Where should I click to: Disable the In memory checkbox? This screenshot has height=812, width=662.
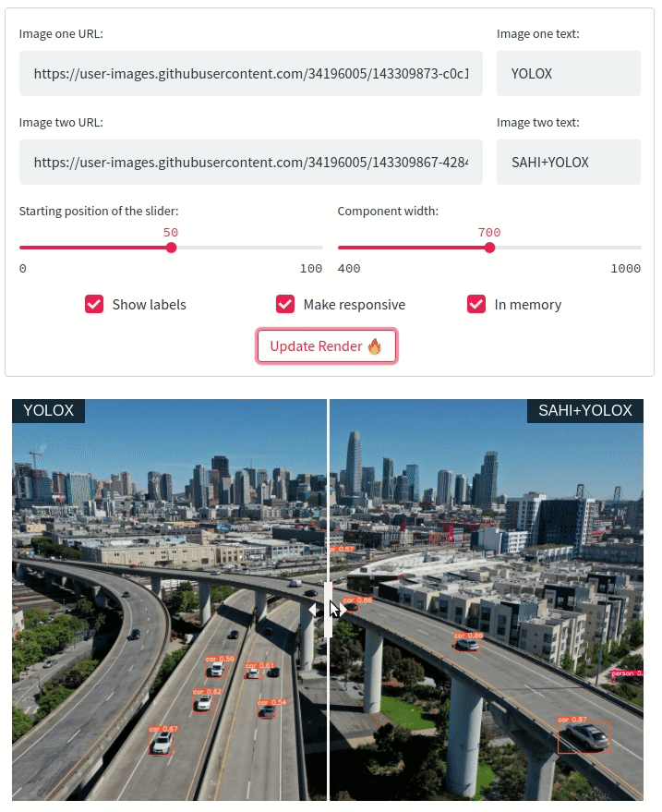tap(476, 305)
